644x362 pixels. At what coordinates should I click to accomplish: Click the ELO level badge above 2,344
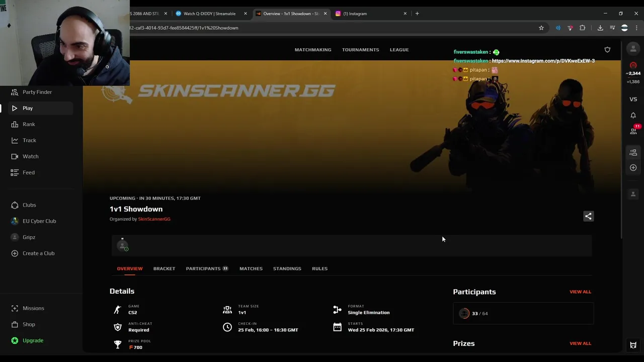pyautogui.click(x=633, y=65)
